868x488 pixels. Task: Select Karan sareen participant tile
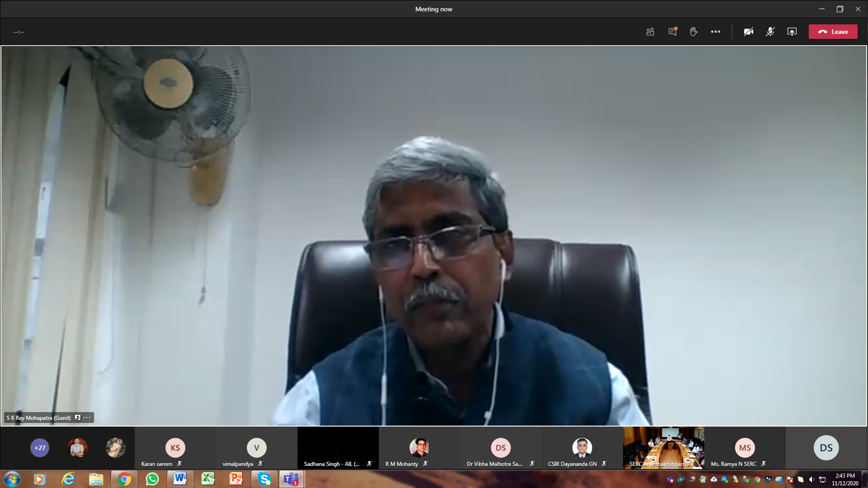point(175,448)
